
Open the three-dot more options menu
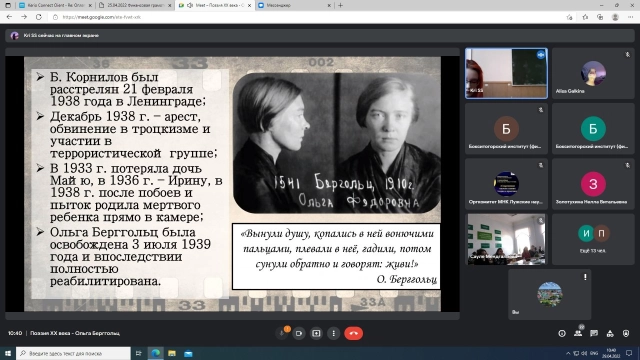pos(333,333)
